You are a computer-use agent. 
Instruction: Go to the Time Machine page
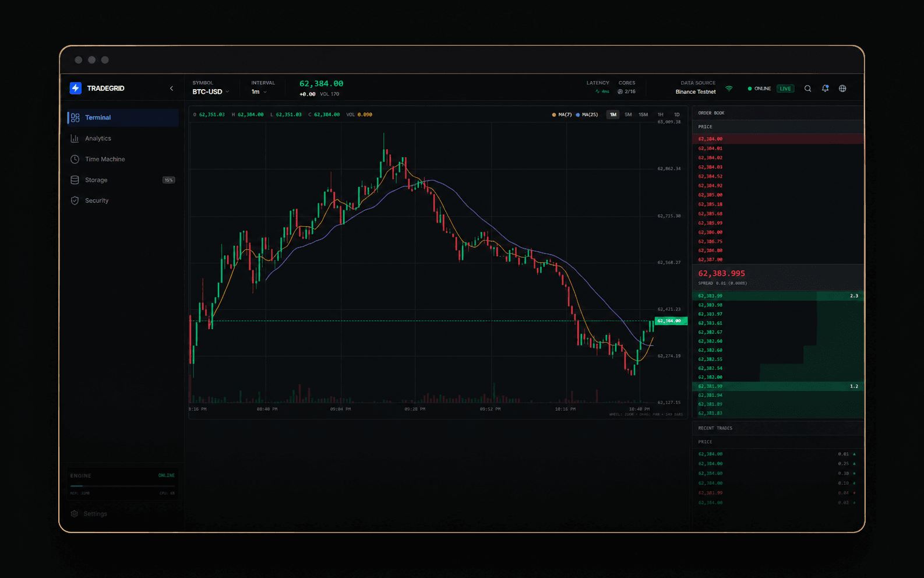pos(123,159)
